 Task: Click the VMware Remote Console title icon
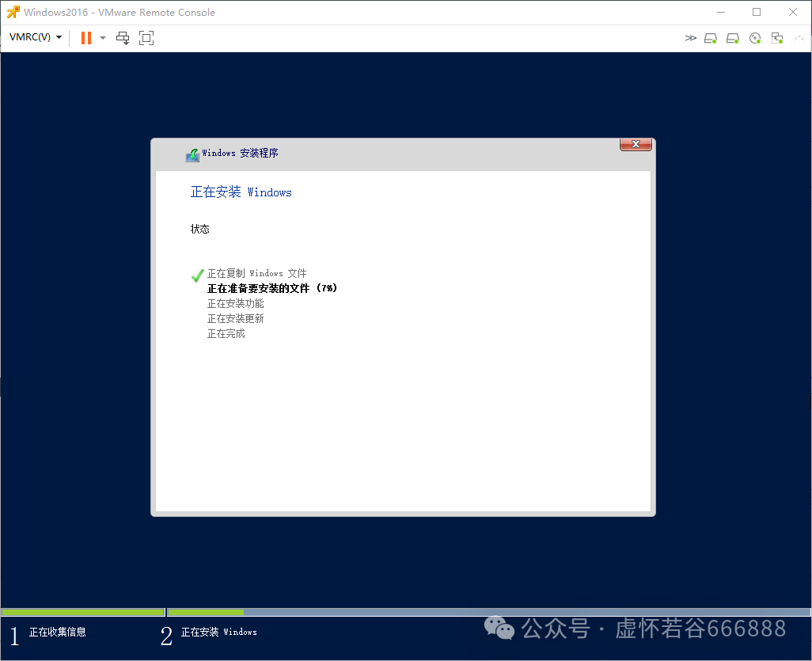pyautogui.click(x=13, y=12)
